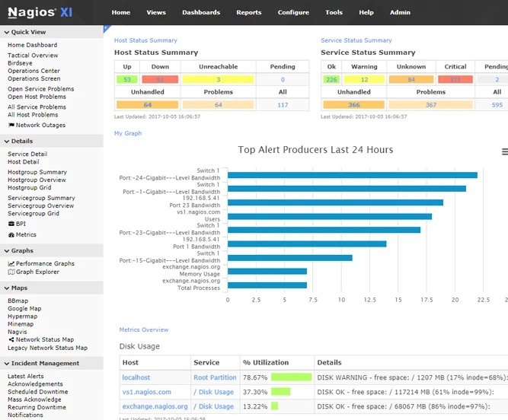Open the Tools menu
Screen dimensions: 508x420
point(334,12)
